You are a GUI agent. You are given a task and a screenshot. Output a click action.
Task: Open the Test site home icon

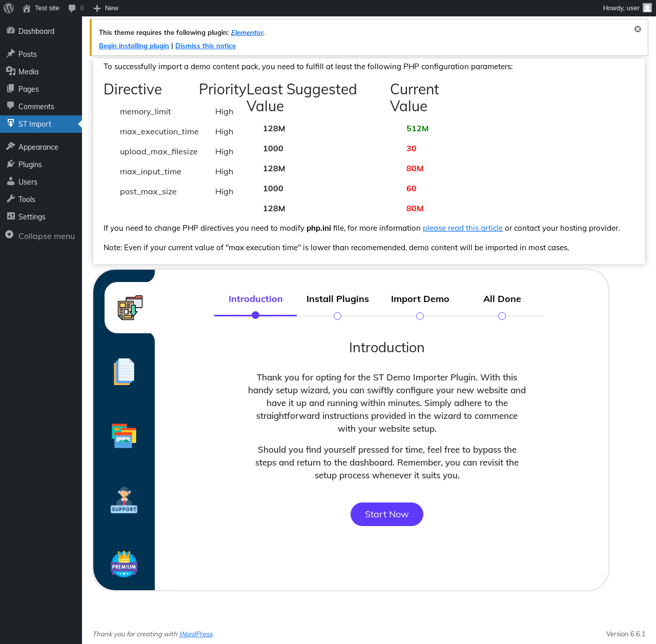[27, 8]
